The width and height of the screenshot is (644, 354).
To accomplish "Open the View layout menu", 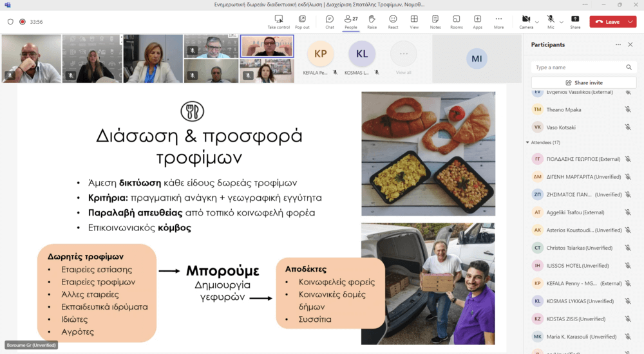I will pos(414,22).
